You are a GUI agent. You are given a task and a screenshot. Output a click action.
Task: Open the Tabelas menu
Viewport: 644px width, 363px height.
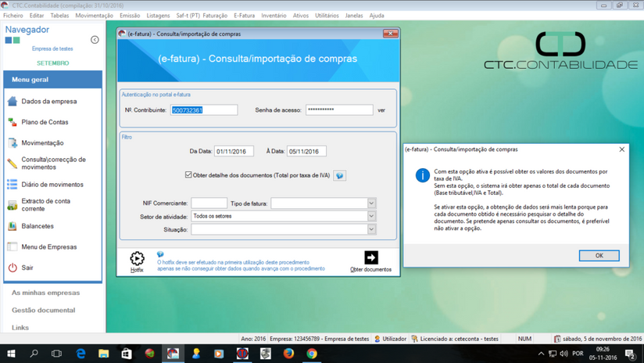point(59,16)
